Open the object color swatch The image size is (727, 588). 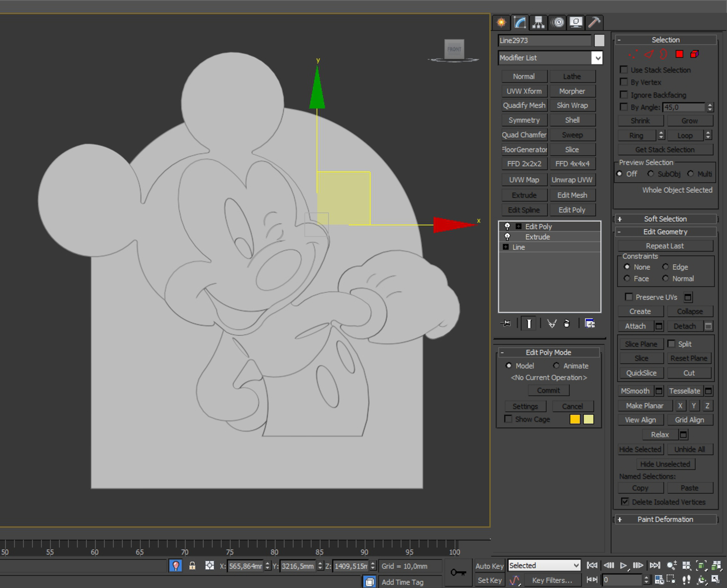(x=599, y=40)
